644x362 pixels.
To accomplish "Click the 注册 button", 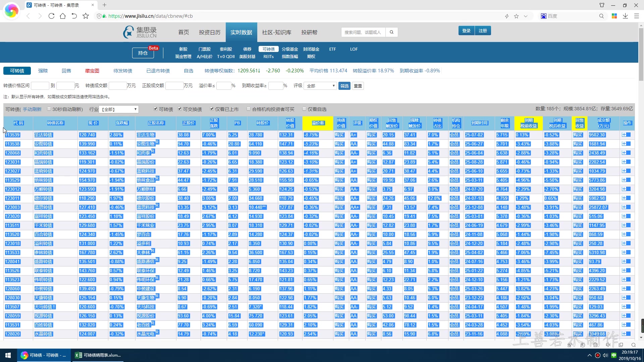I will click(x=483, y=31).
